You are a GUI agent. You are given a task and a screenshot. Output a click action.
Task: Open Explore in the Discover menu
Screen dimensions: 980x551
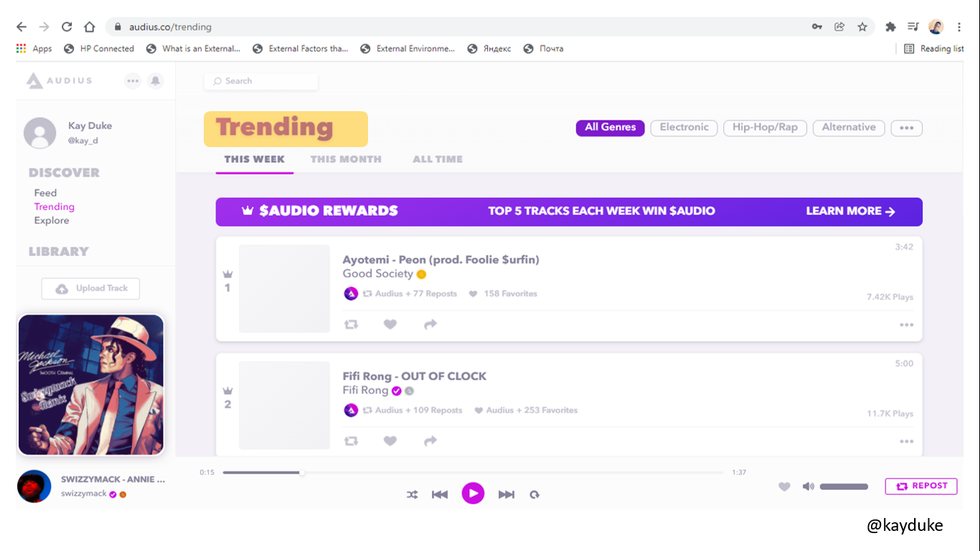(x=52, y=220)
